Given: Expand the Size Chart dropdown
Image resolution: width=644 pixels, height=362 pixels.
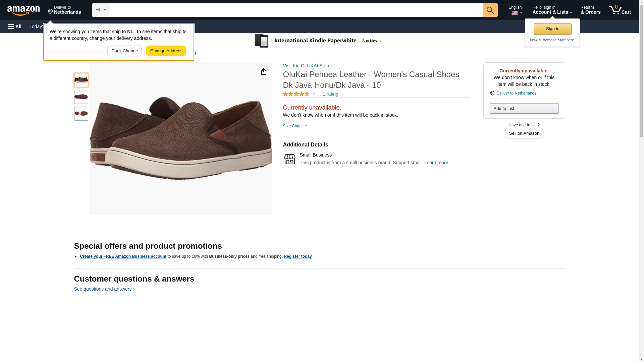Looking at the screenshot, I should tap(295, 126).
